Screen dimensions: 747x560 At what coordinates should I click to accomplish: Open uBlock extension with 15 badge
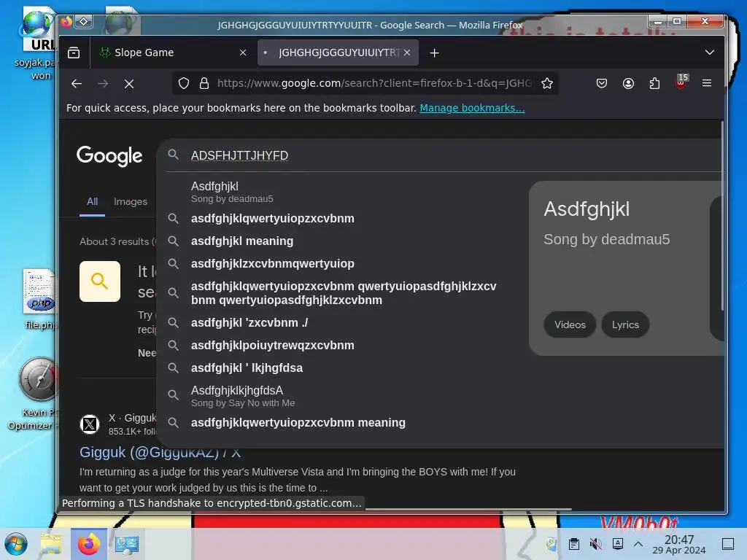click(x=681, y=82)
